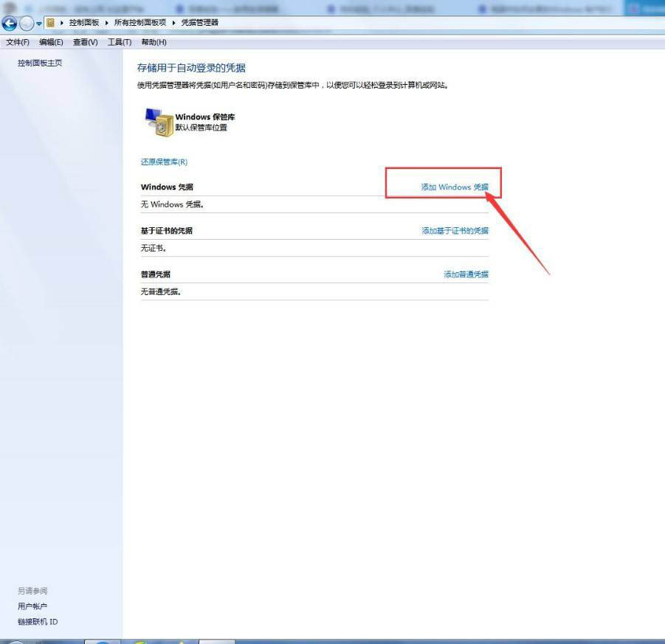The image size is (665, 644).
Task: Expand the arrow after 控制面板 breadcrumb
Action: [x=107, y=23]
